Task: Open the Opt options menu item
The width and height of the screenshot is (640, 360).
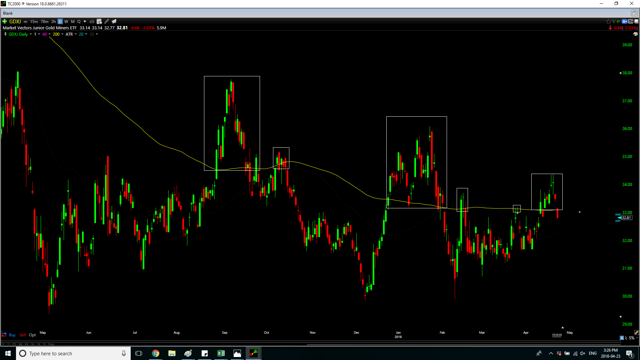Action: [x=32, y=335]
